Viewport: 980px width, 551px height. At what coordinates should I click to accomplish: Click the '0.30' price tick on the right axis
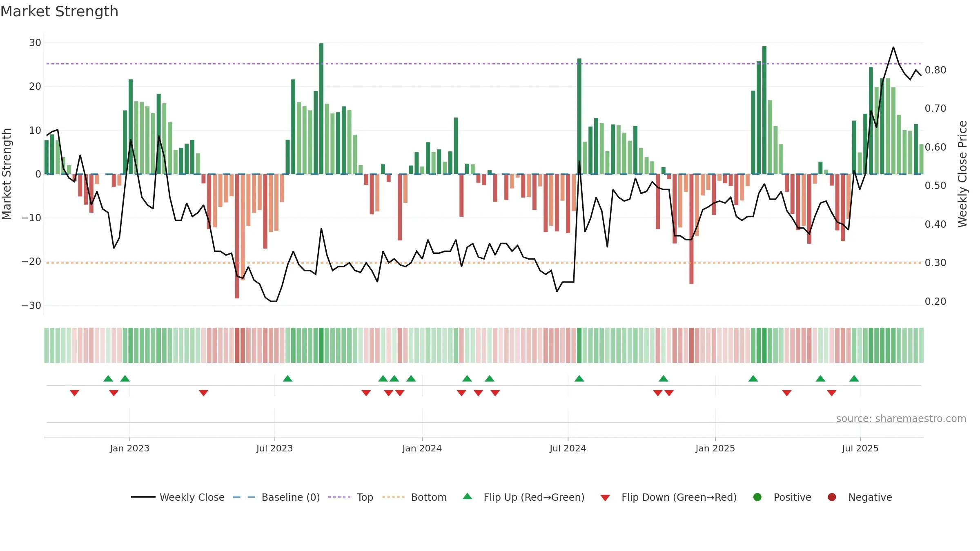coord(935,263)
